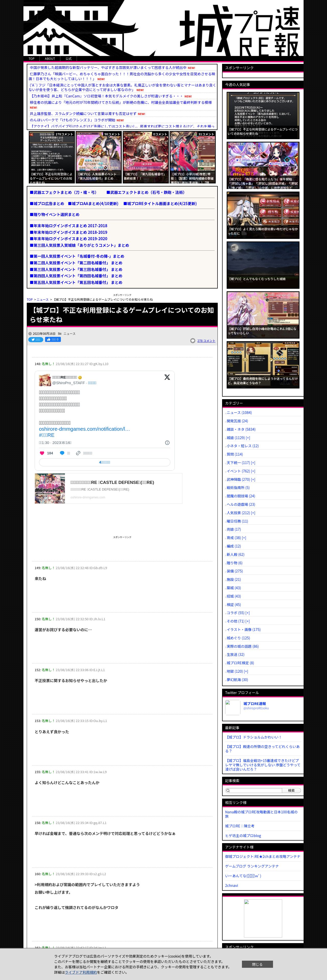Open 278コメント article thumbnail
This screenshot has width=327, height=980.
coord(52,157)
